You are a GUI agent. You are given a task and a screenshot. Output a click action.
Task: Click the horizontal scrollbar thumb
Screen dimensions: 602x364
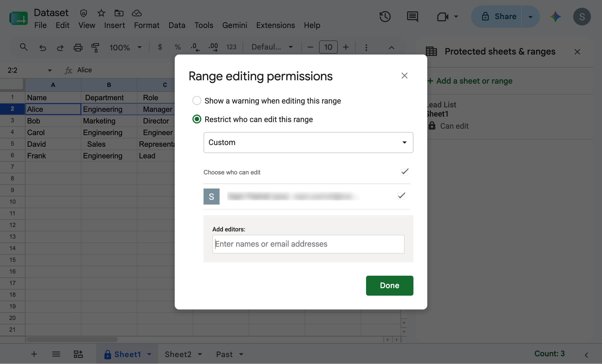coord(72,339)
